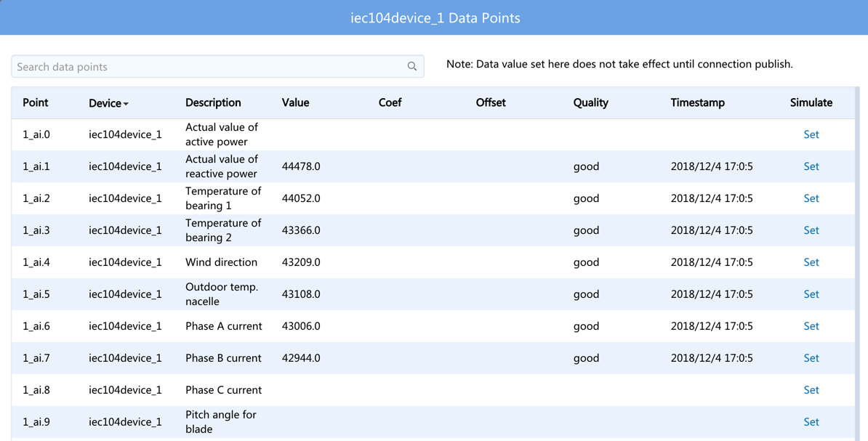Select point name 1_ai.3
This screenshot has width=868, height=441.
coord(36,230)
